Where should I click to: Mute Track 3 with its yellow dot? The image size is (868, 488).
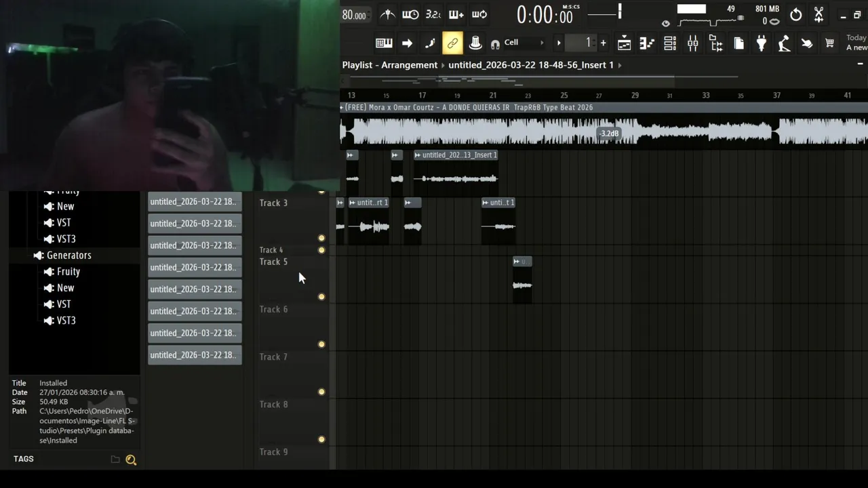321,238
